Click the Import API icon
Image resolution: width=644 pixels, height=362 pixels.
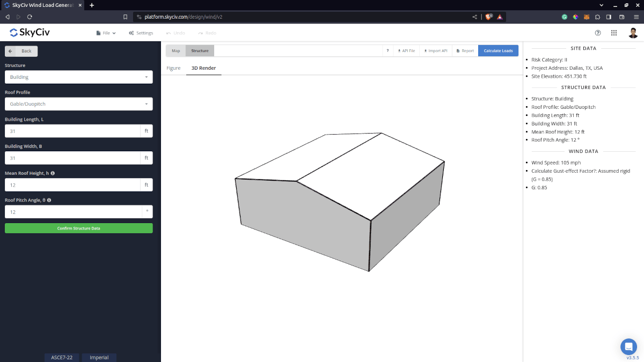[435, 50]
